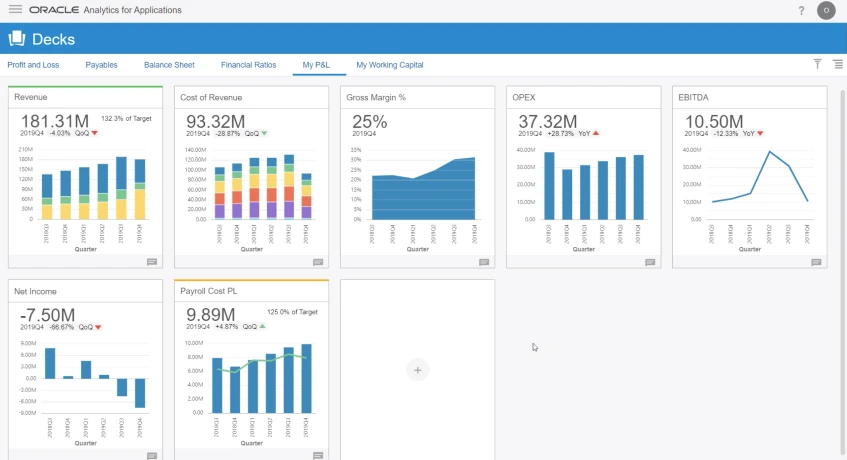Click EBITDA YoY red down arrow
The height and width of the screenshot is (460, 847).
pos(760,133)
